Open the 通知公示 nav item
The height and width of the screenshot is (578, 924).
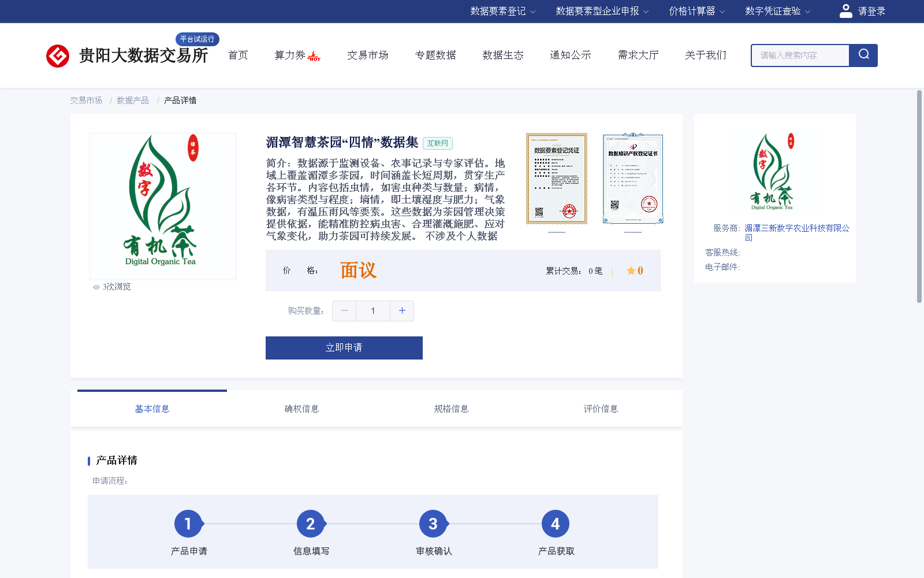(x=571, y=55)
